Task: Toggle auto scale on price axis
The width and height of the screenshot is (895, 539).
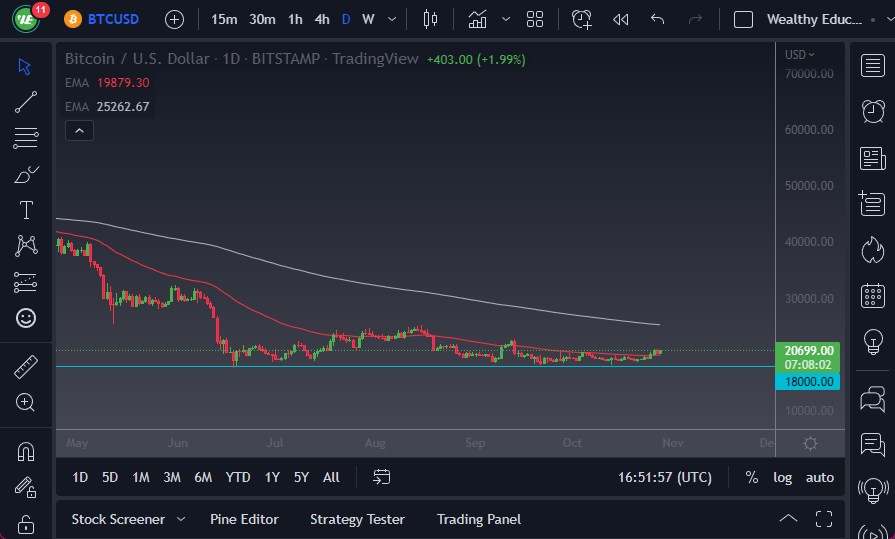Action: point(820,477)
